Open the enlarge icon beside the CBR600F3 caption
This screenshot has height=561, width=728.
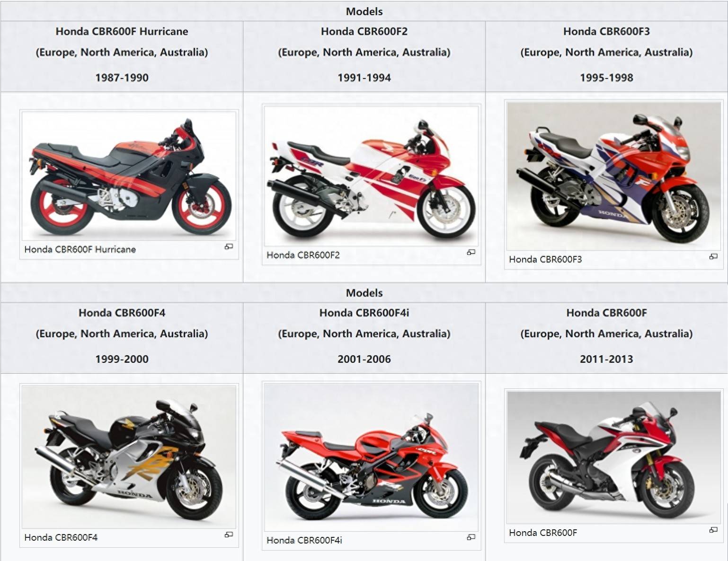(713, 256)
